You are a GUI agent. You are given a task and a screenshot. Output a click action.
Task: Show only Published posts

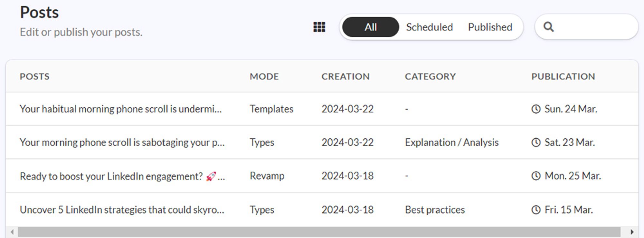pyautogui.click(x=490, y=27)
